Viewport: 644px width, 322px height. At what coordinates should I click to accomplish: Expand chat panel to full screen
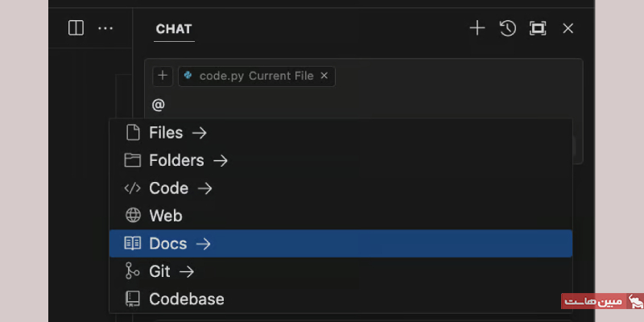538,28
